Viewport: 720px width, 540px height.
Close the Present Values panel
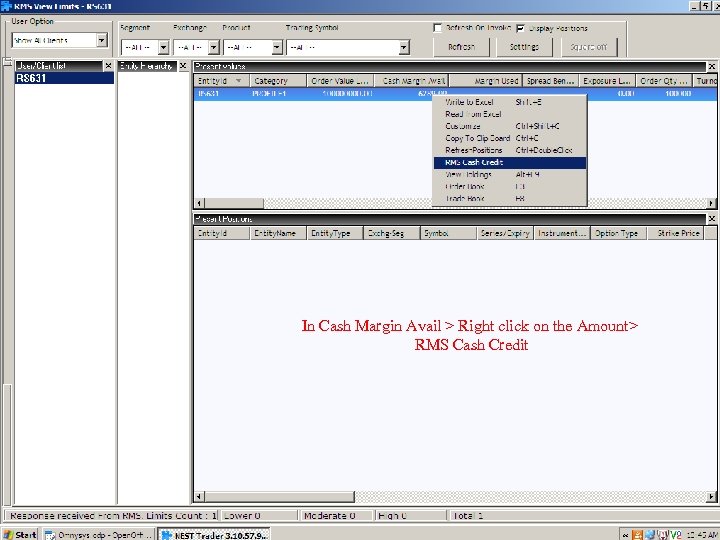[712, 67]
